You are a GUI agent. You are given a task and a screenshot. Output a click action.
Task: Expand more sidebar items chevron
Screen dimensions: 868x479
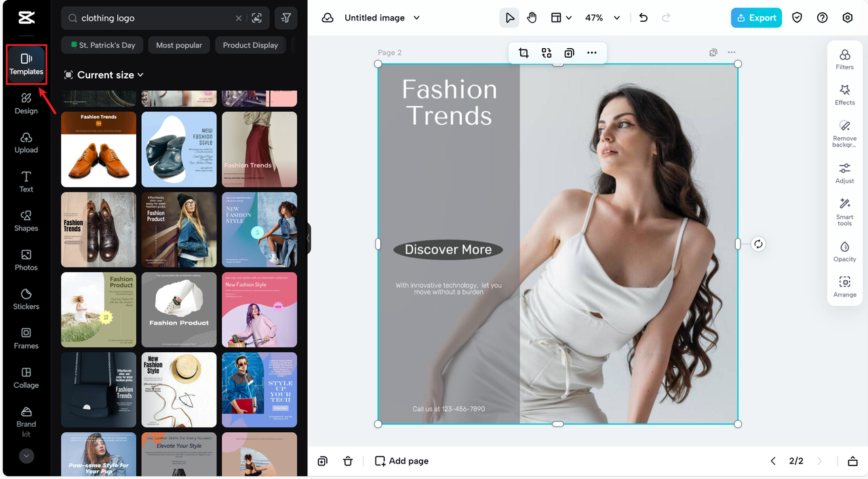pos(26,456)
